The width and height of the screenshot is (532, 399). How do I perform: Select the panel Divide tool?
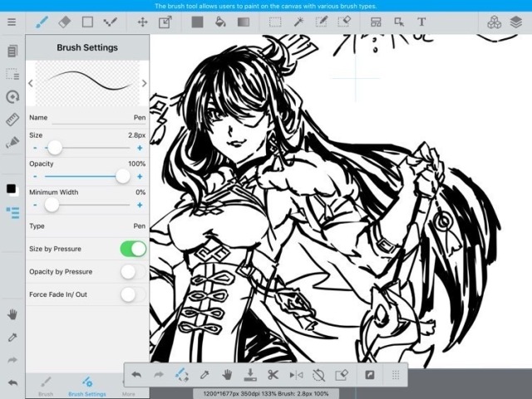click(x=376, y=22)
